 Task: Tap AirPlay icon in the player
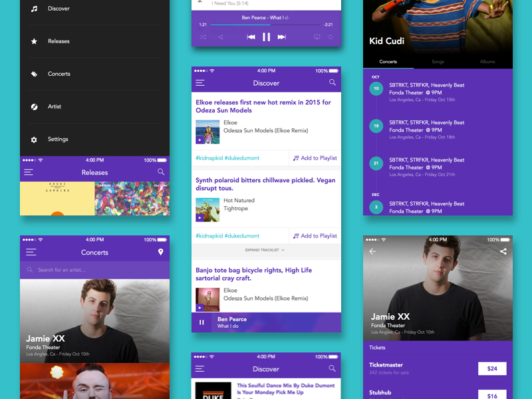[317, 37]
